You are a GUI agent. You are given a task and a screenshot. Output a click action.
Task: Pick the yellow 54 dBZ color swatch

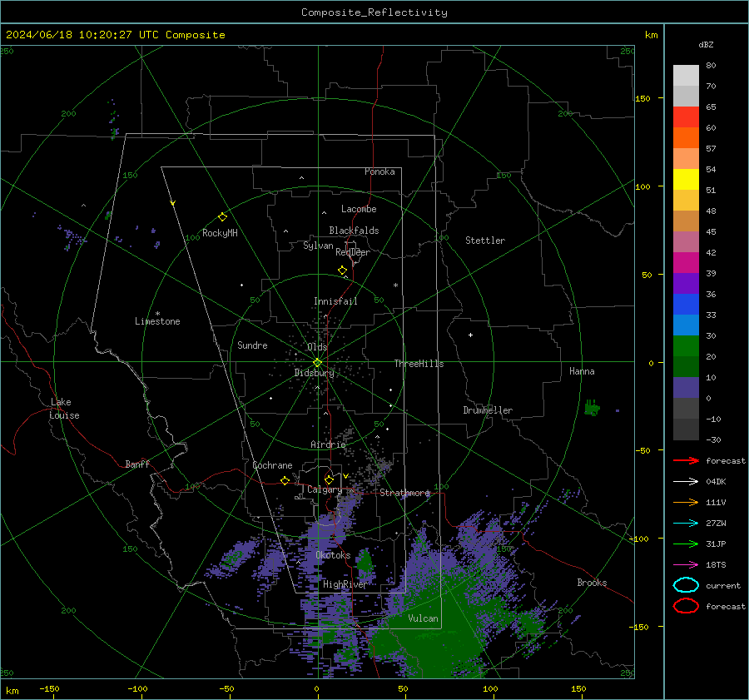click(686, 179)
